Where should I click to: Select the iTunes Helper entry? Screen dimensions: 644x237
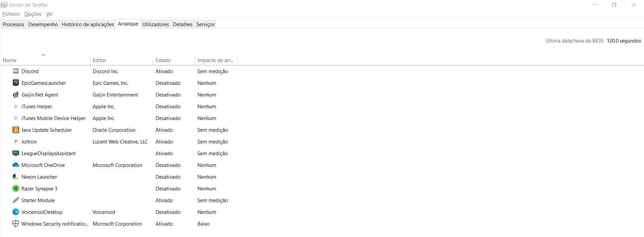(x=37, y=106)
